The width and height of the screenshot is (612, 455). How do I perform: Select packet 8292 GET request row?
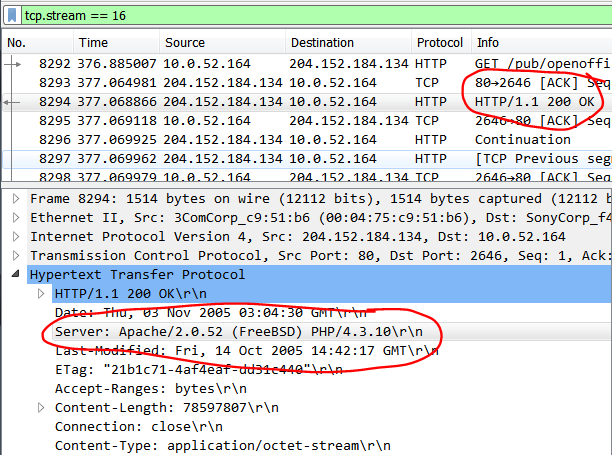pos(307,64)
